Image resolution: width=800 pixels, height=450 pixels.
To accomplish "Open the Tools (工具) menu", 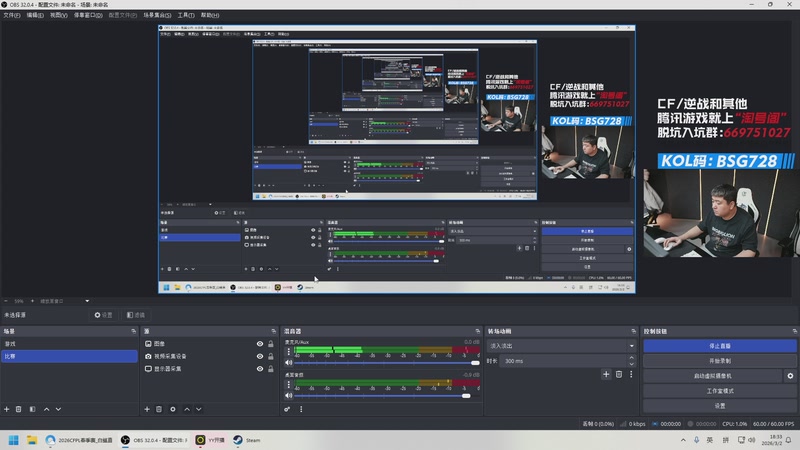I will (186, 15).
